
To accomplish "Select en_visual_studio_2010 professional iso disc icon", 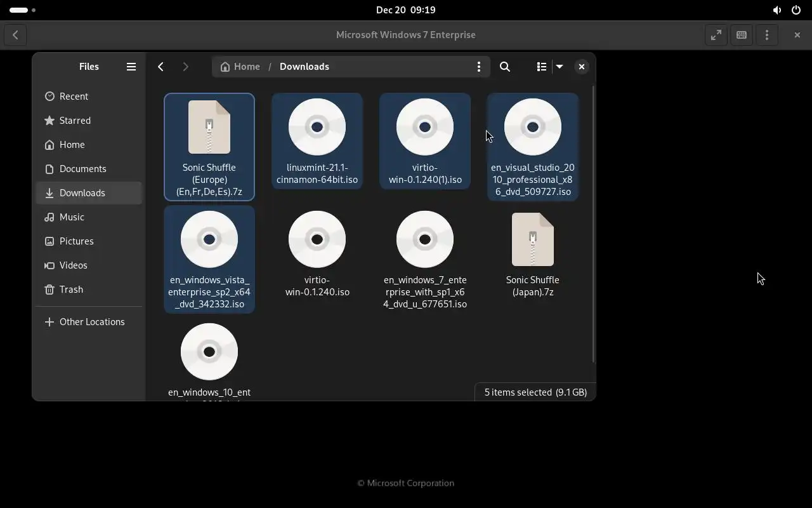I will (x=533, y=127).
